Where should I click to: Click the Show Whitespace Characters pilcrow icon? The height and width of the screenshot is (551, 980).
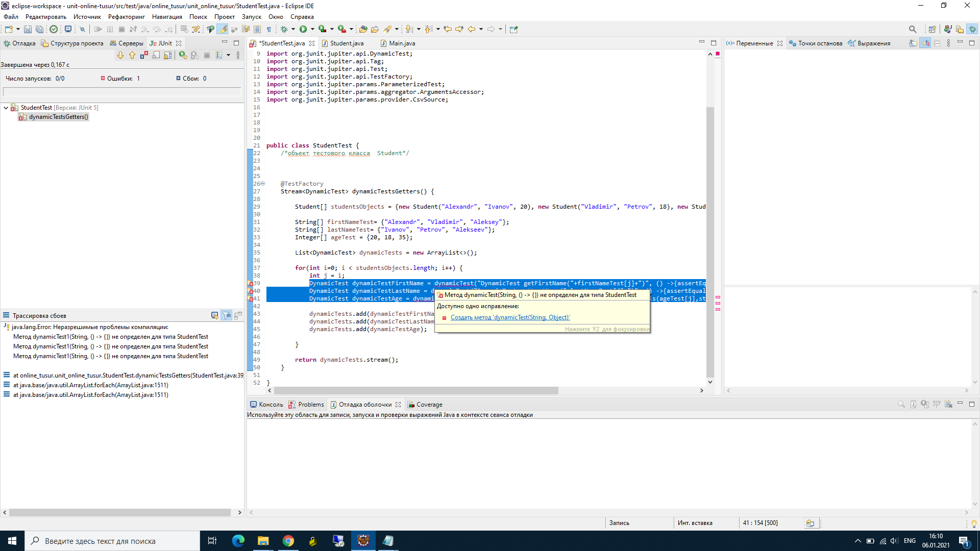(269, 29)
